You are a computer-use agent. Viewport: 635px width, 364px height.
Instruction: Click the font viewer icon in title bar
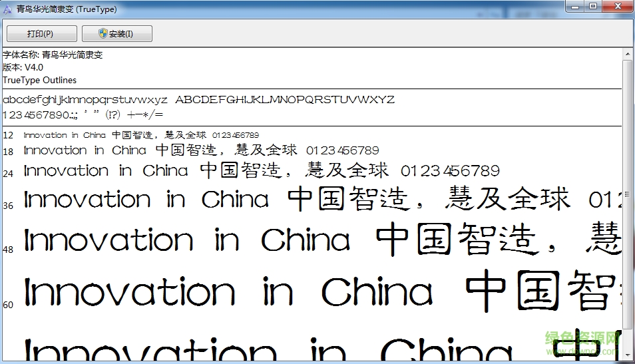8,9
